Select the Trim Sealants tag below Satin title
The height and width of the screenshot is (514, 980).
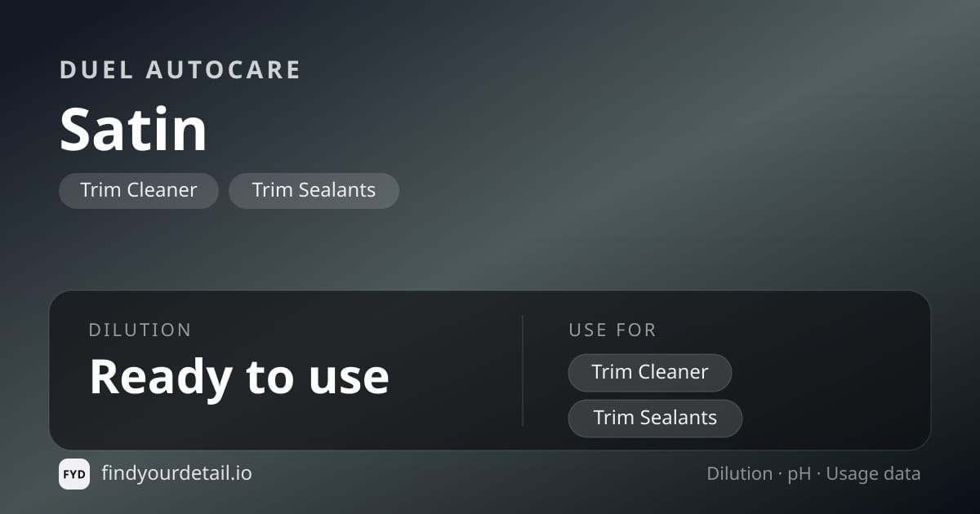pos(314,190)
